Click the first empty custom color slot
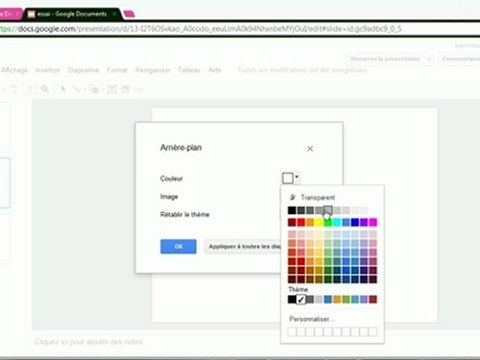 click(x=292, y=332)
